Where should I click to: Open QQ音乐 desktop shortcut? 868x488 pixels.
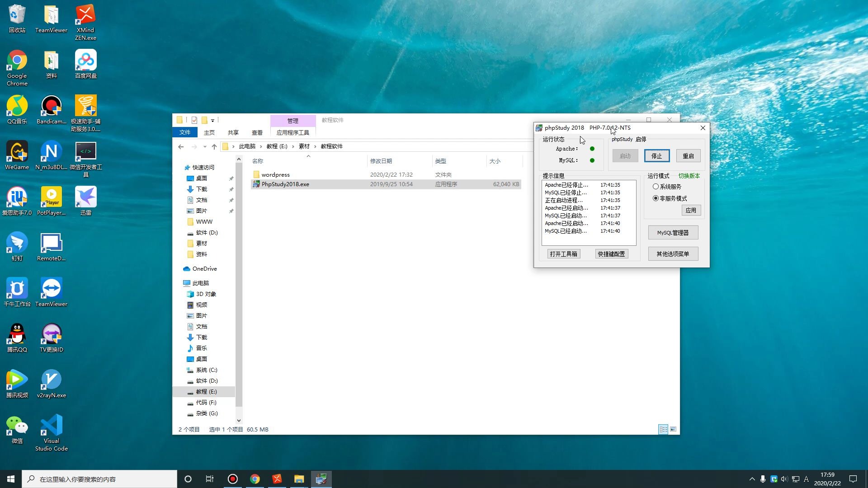tap(17, 110)
